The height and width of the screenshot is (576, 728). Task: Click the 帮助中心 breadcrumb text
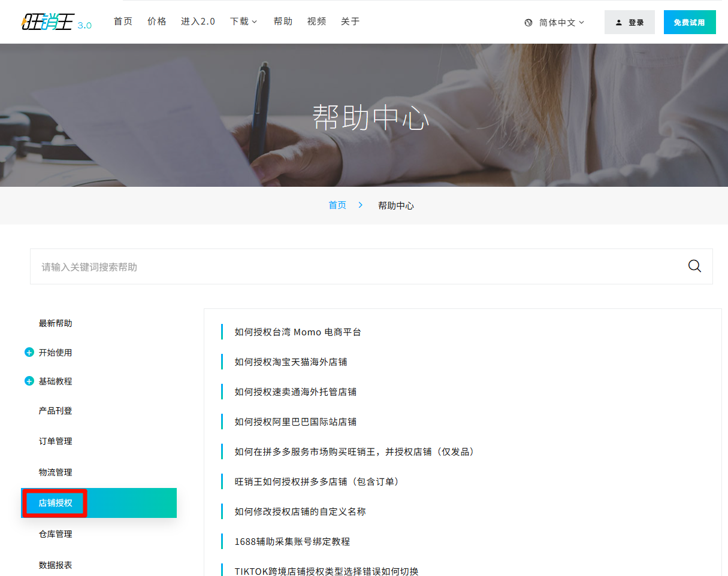click(x=396, y=205)
